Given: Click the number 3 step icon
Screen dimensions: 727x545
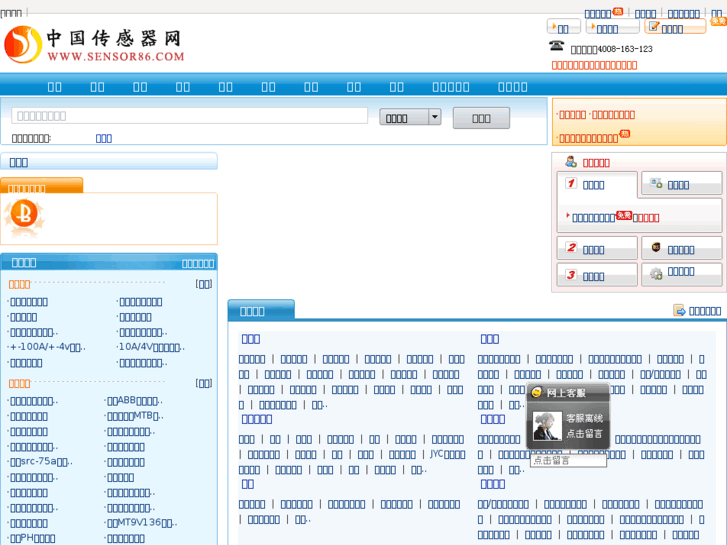Looking at the screenshot, I should 571,275.
